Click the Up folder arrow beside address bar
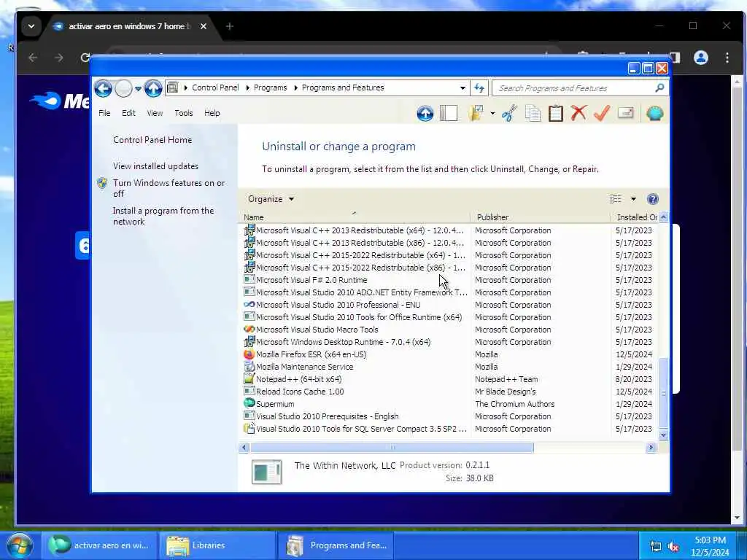This screenshot has width=747, height=560. 153,88
